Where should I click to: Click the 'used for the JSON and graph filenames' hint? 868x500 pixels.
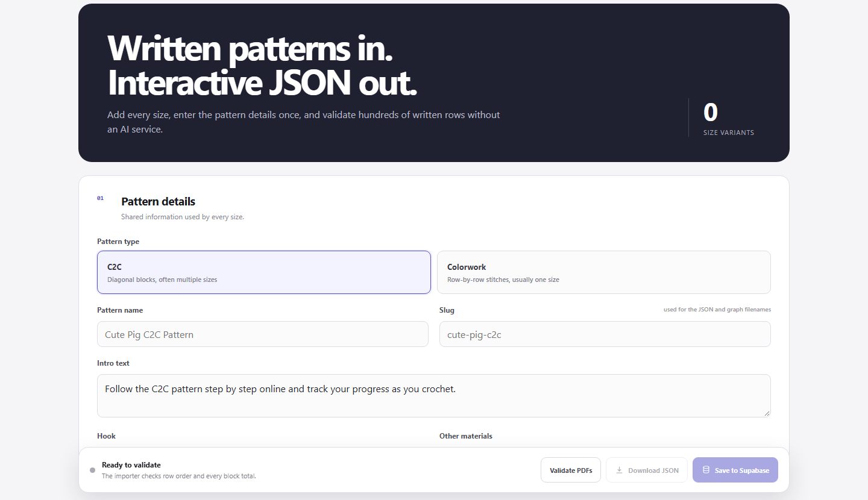pos(717,310)
